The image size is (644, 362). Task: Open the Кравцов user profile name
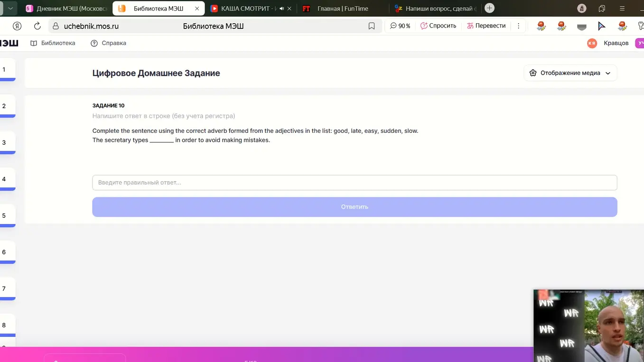click(x=616, y=43)
